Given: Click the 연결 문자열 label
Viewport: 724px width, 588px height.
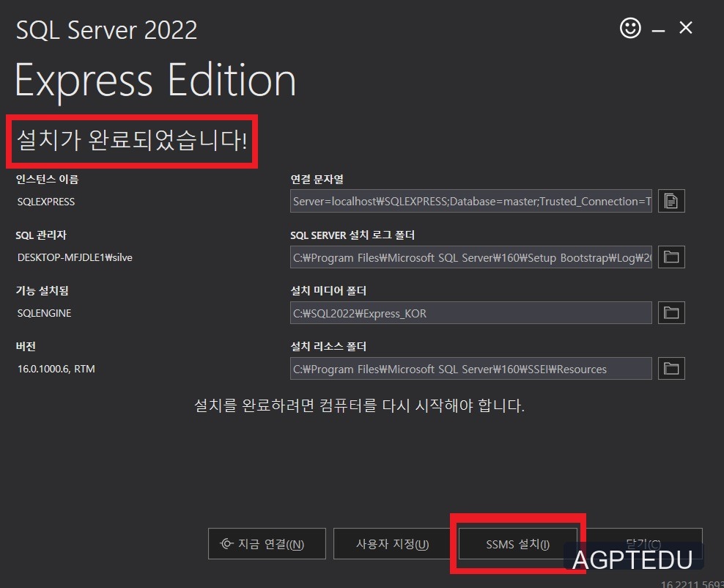Looking at the screenshot, I should click(x=317, y=179).
